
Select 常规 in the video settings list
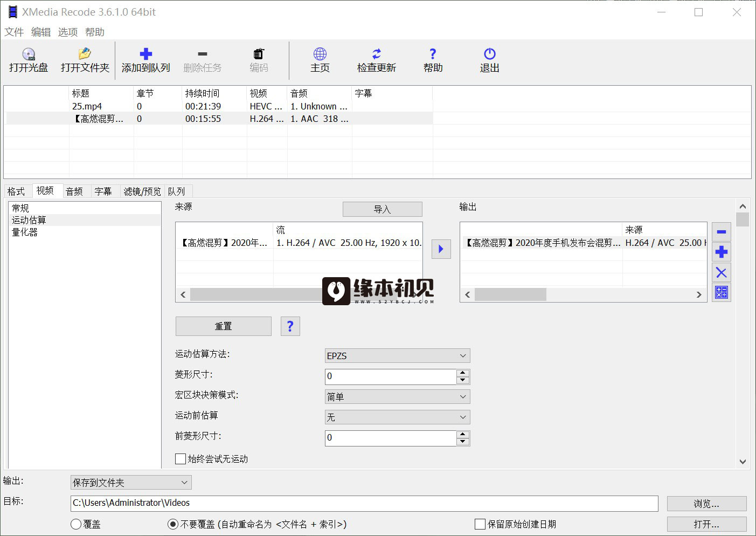(x=85, y=208)
